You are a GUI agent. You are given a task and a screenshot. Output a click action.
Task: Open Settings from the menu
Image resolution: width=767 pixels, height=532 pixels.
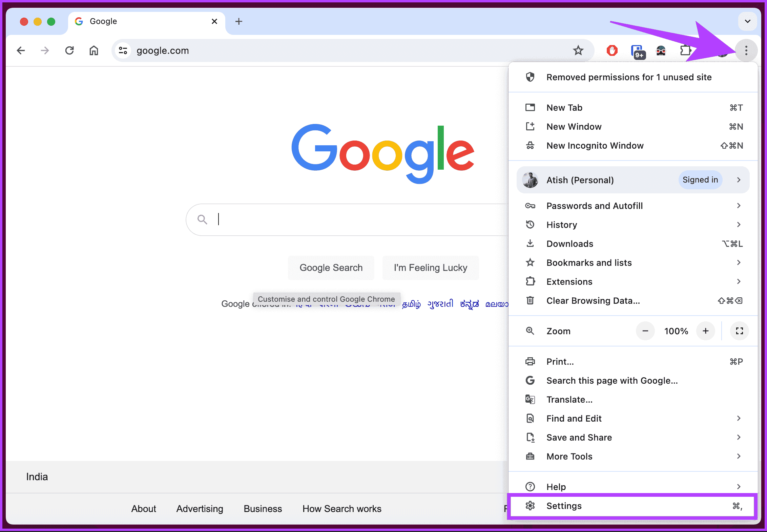coord(633,506)
